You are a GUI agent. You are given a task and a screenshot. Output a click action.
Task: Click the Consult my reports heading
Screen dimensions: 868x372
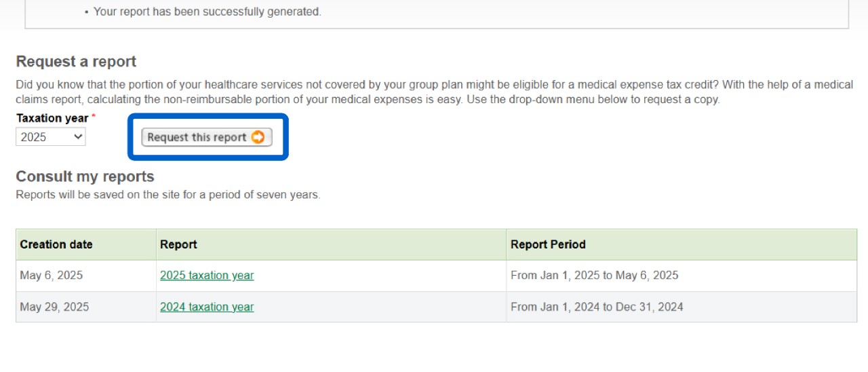pos(85,176)
